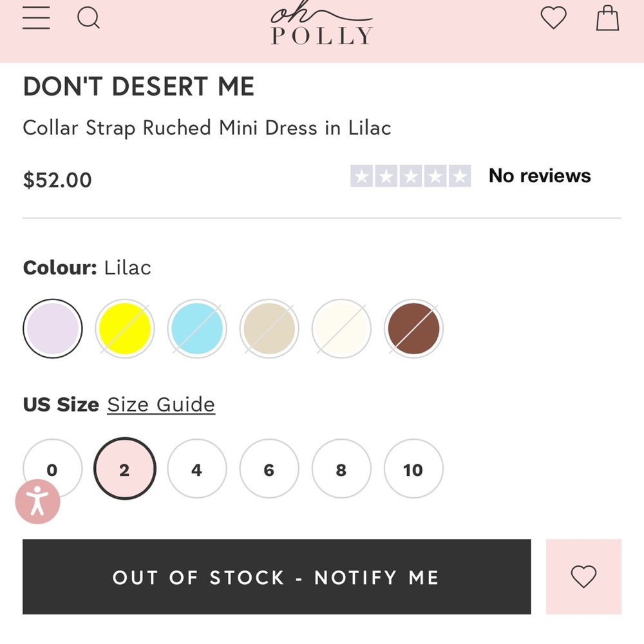Select US size 8
Screen dimensions: 644x644
pos(341,469)
